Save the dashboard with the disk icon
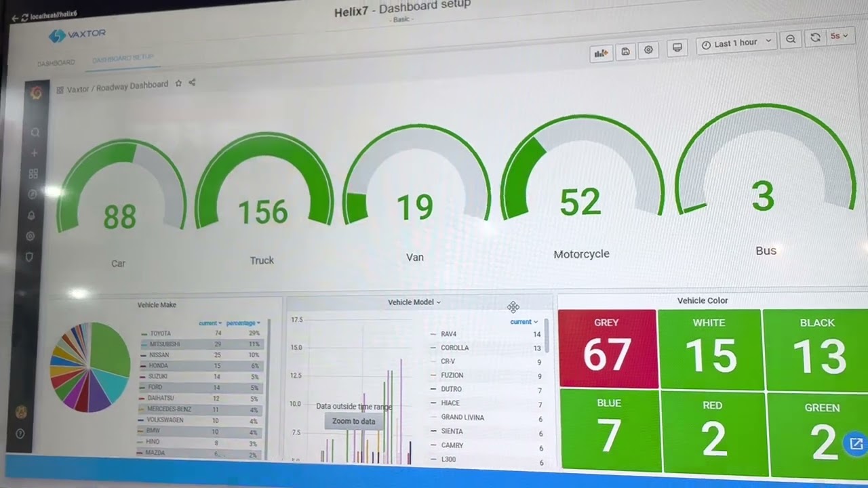The image size is (868, 488). pyautogui.click(x=625, y=51)
